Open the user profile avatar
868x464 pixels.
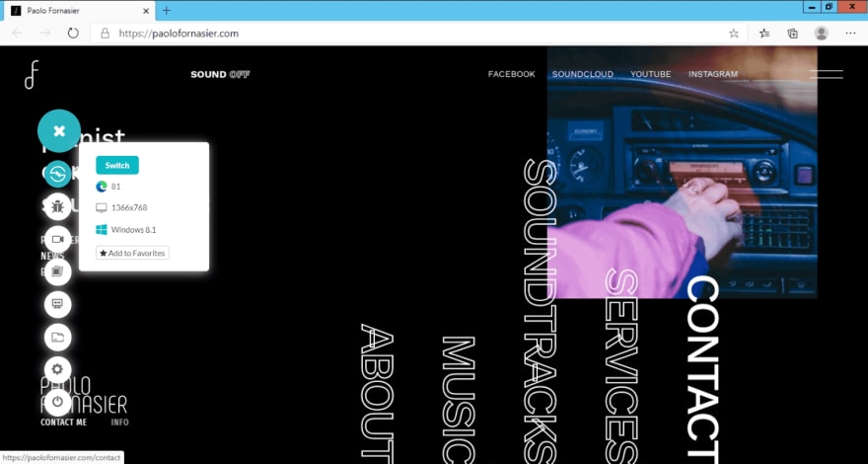pos(821,34)
